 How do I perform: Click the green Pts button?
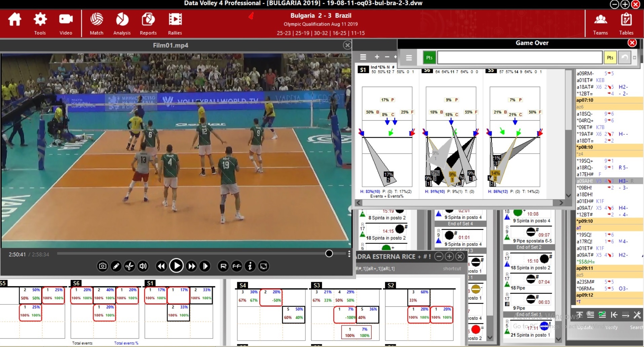429,58
